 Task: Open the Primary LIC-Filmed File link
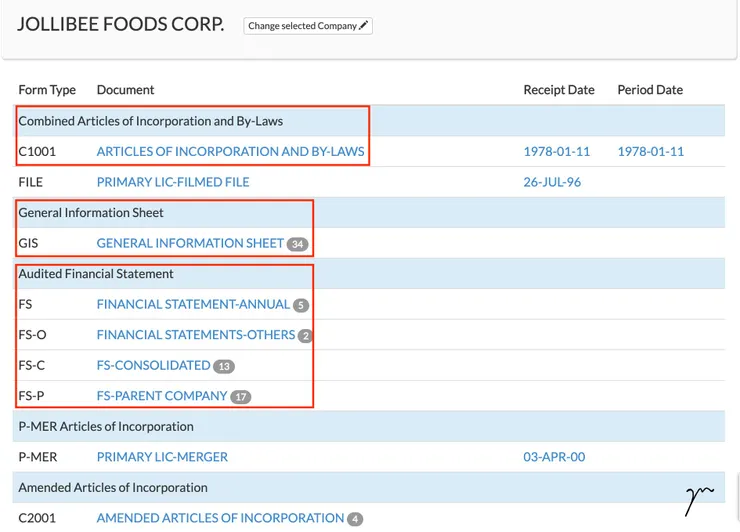coord(173,182)
